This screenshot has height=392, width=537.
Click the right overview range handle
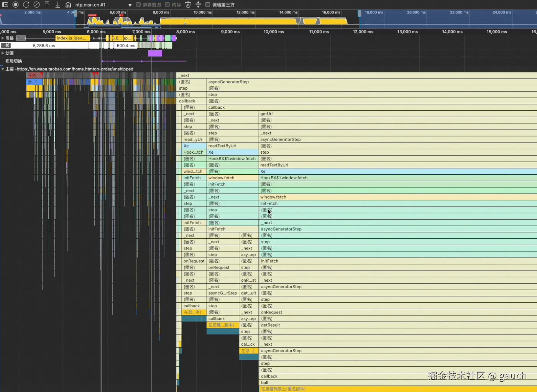point(359,13)
